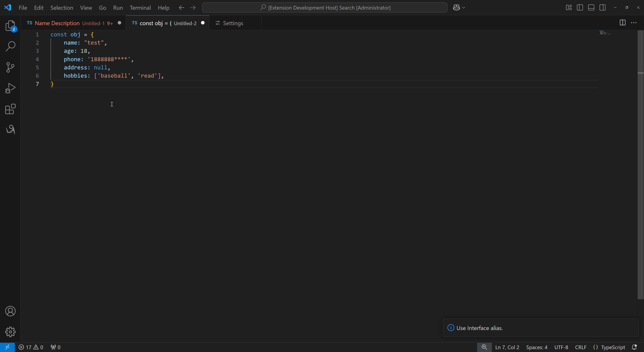The height and width of the screenshot is (352, 644).
Task: Open the notifications bell
Action: click(x=634, y=347)
